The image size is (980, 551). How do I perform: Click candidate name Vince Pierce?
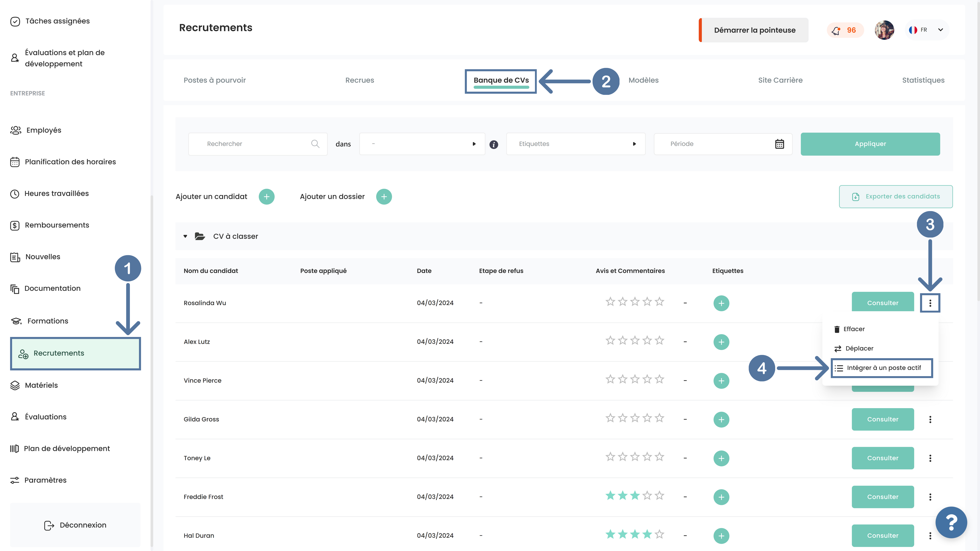202,381
